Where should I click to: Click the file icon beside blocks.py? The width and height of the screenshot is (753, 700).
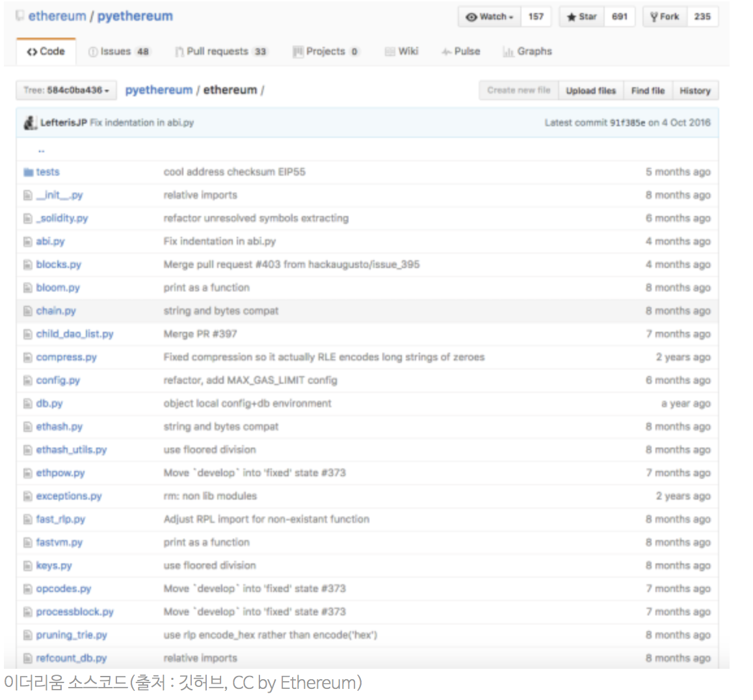coord(28,265)
